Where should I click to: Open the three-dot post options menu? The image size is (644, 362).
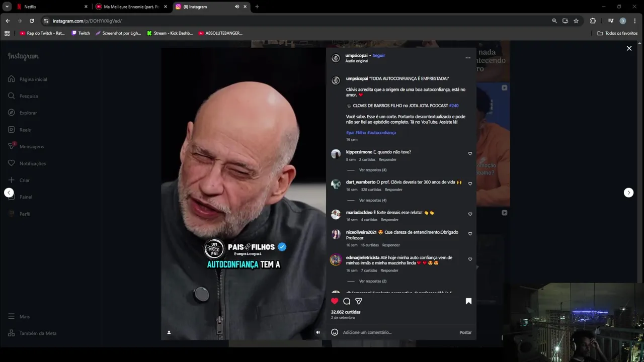tap(468, 58)
